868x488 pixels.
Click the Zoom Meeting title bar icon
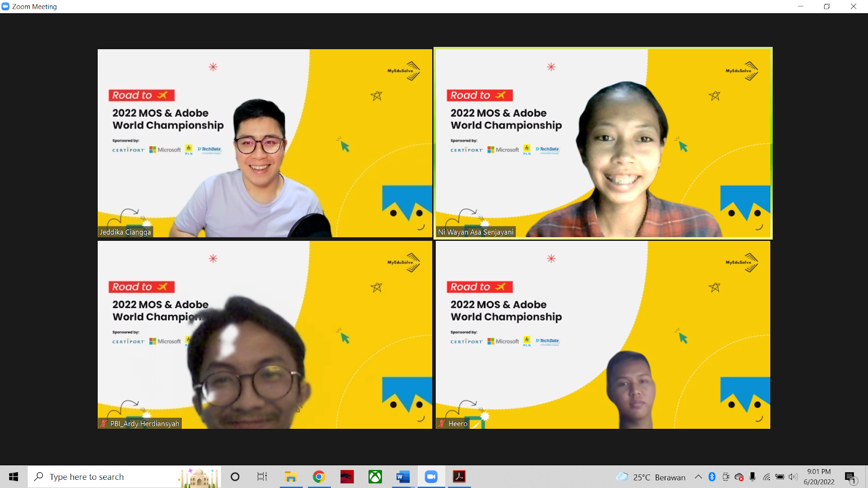click(x=5, y=7)
